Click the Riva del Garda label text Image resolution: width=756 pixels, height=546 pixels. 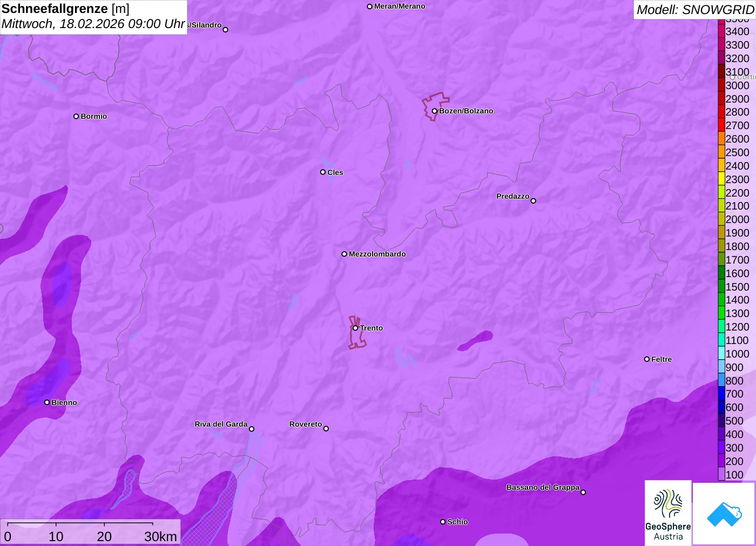(221, 424)
